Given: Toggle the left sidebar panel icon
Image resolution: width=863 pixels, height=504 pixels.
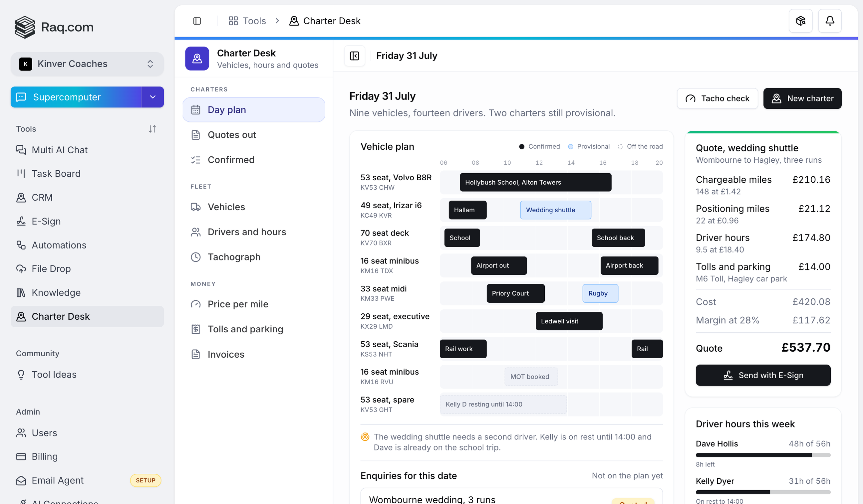Looking at the screenshot, I should click(x=197, y=21).
